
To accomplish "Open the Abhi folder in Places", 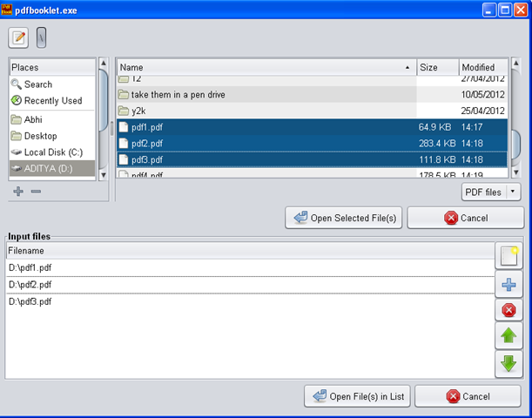I will point(52,119).
